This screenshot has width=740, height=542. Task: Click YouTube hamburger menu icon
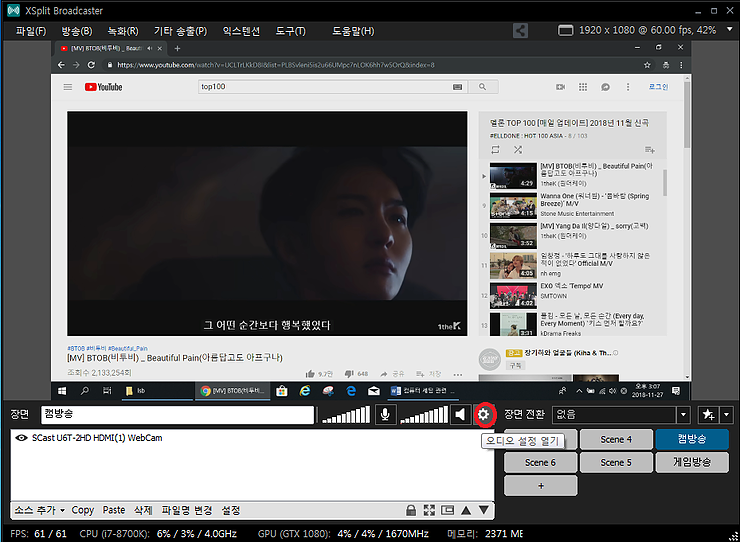[68, 87]
